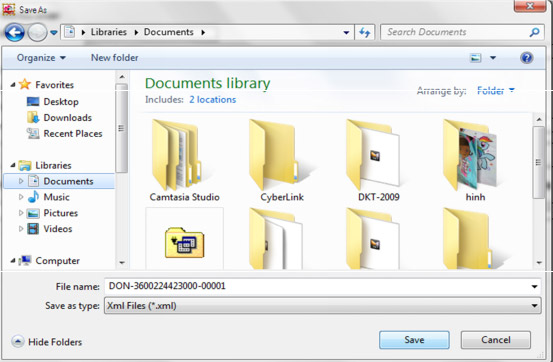Open the view options dropdown arrow
This screenshot has height=362, width=553.
[x=493, y=58]
